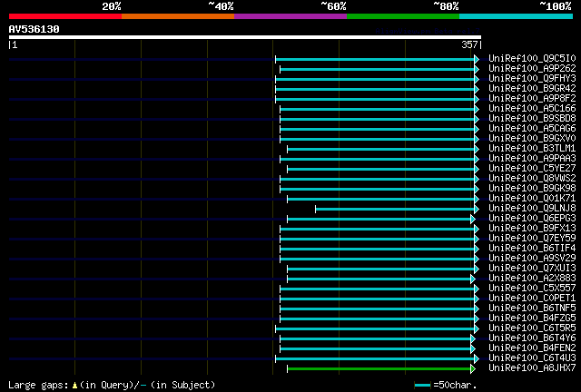Open the UniRef100_A9P262 hit label
Screen dimensions: 581x392
coord(532,68)
